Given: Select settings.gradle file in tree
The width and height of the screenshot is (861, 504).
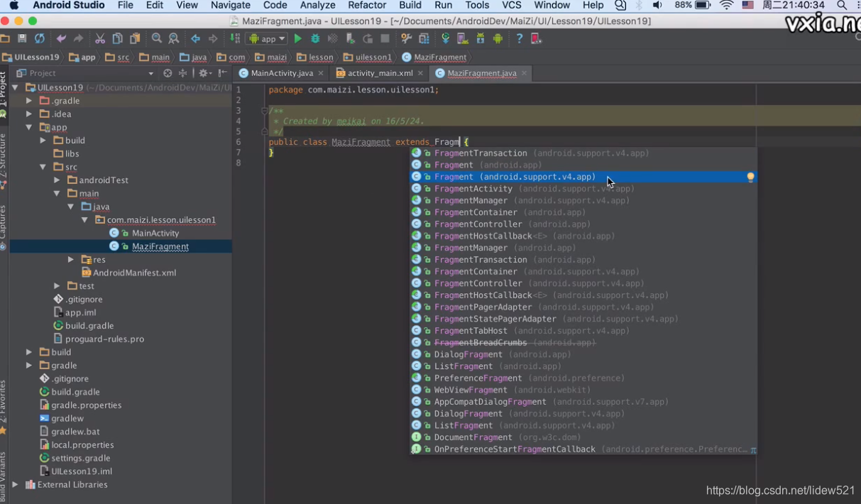Looking at the screenshot, I should [80, 459].
